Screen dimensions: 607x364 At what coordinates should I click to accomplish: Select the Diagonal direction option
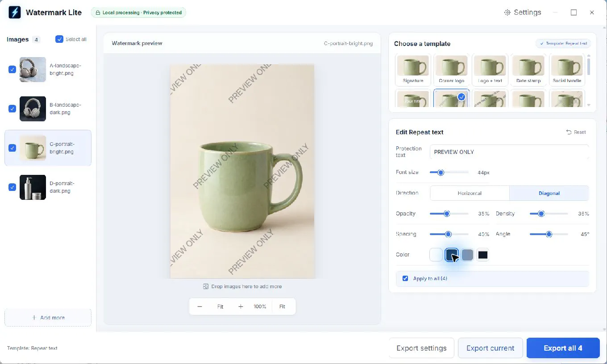549,193
